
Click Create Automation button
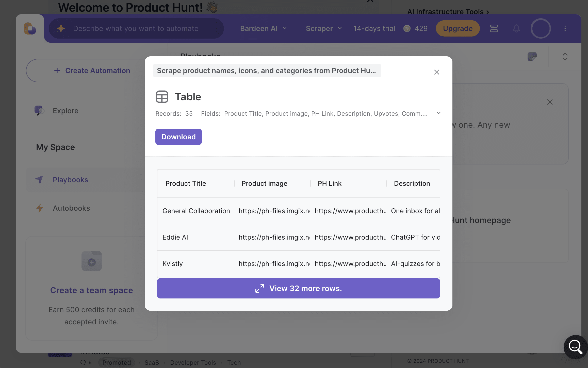92,71
